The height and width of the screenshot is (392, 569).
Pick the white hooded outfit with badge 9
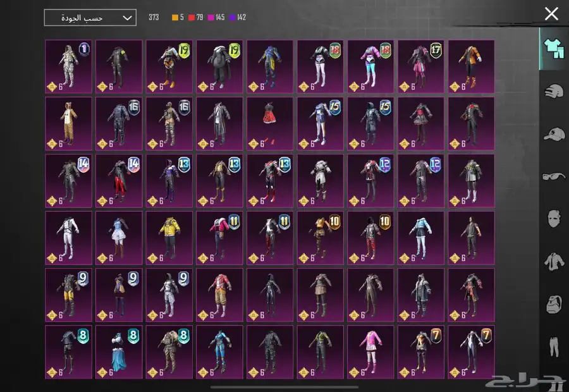point(169,295)
